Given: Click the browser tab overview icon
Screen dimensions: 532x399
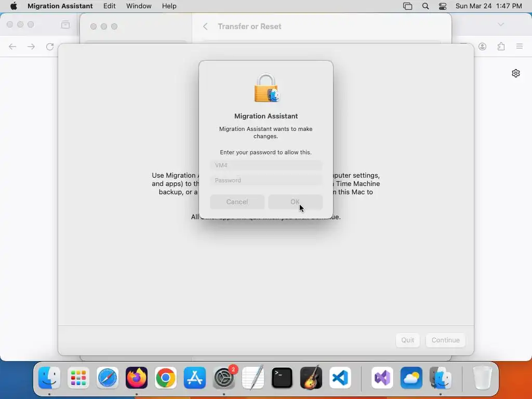Looking at the screenshot, I should [x=65, y=24].
